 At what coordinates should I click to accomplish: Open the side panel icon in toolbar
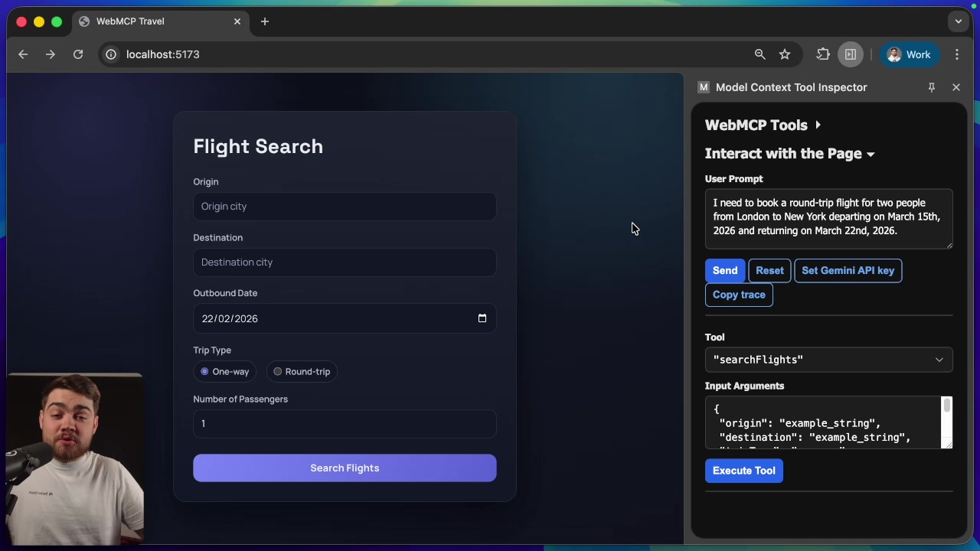tap(851, 54)
